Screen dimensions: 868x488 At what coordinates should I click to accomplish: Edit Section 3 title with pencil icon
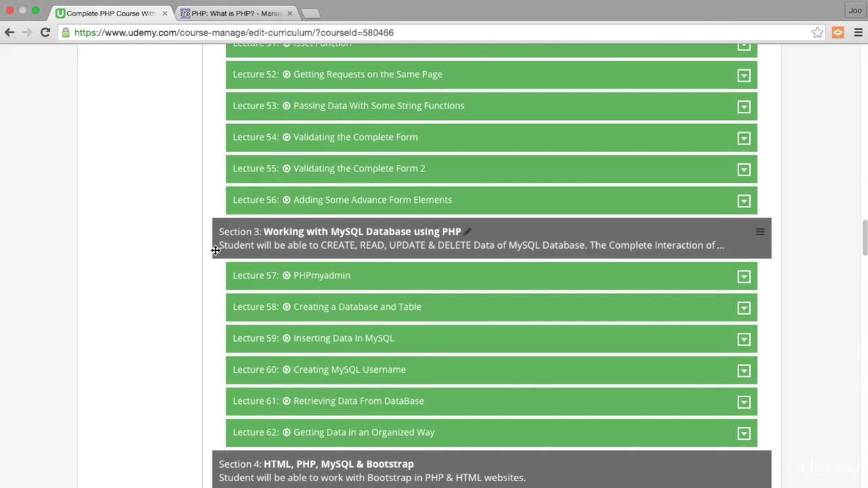point(467,232)
